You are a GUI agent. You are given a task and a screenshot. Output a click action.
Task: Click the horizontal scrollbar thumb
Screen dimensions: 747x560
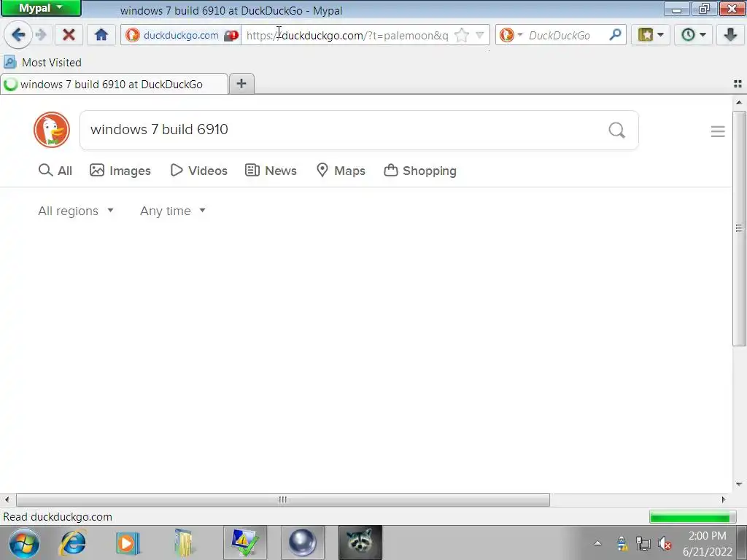coord(283,499)
